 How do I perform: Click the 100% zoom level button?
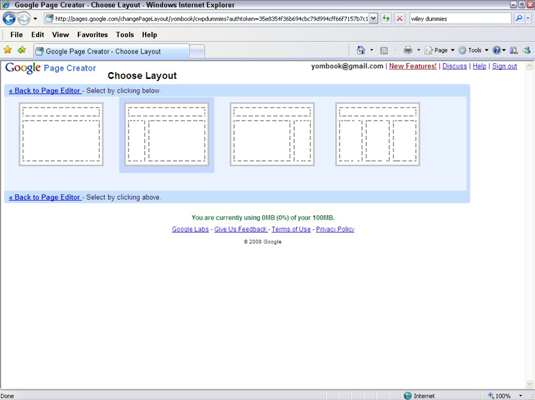500,396
